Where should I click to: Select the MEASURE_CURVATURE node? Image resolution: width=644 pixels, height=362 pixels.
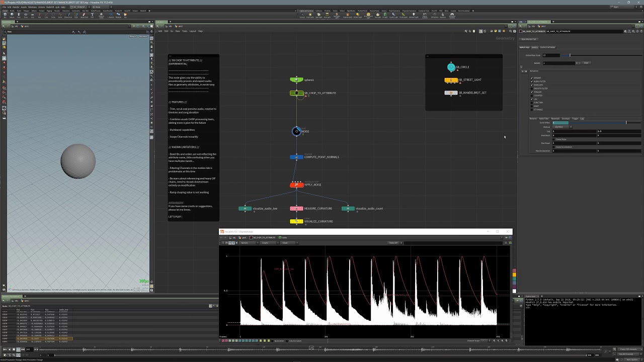tap(296, 208)
